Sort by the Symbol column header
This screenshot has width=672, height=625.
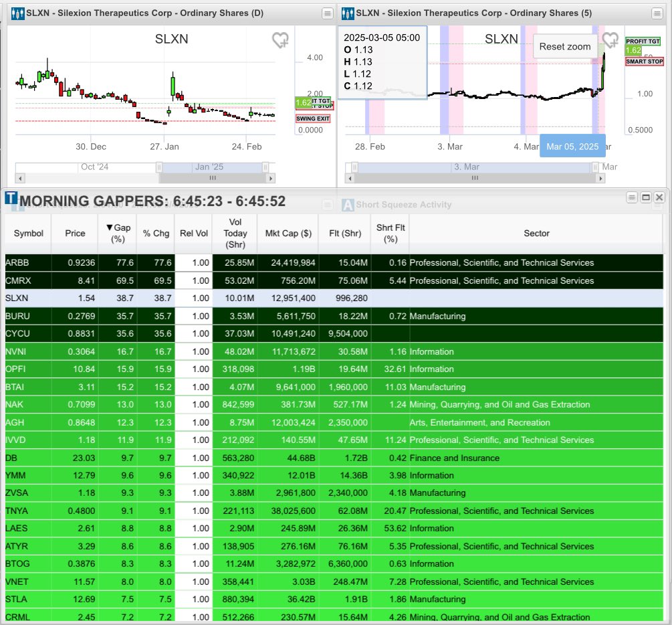pos(28,234)
